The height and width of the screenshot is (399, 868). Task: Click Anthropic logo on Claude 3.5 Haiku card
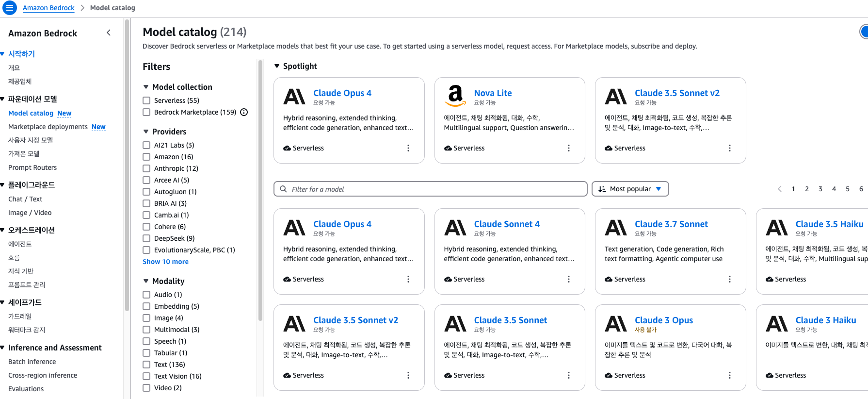click(777, 227)
